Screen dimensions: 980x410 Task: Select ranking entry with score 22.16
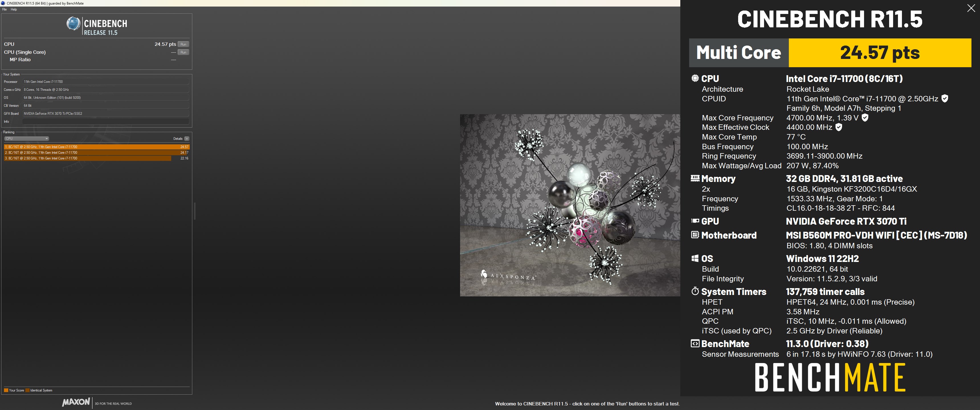(x=97, y=158)
